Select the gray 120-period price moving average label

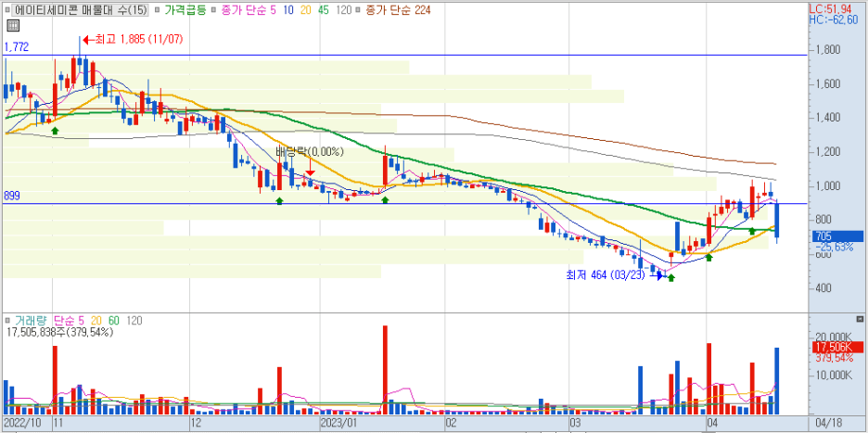(x=344, y=10)
